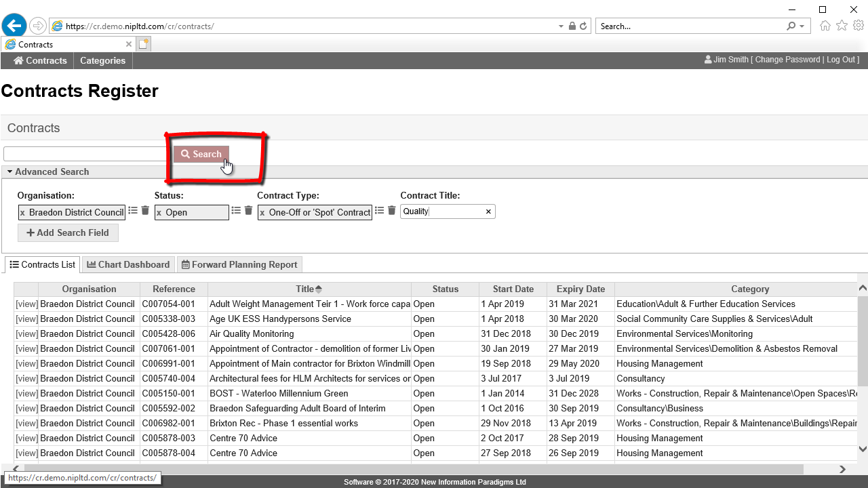Image resolution: width=868 pixels, height=488 pixels.
Task: Click Add Search Field button
Action: point(68,232)
